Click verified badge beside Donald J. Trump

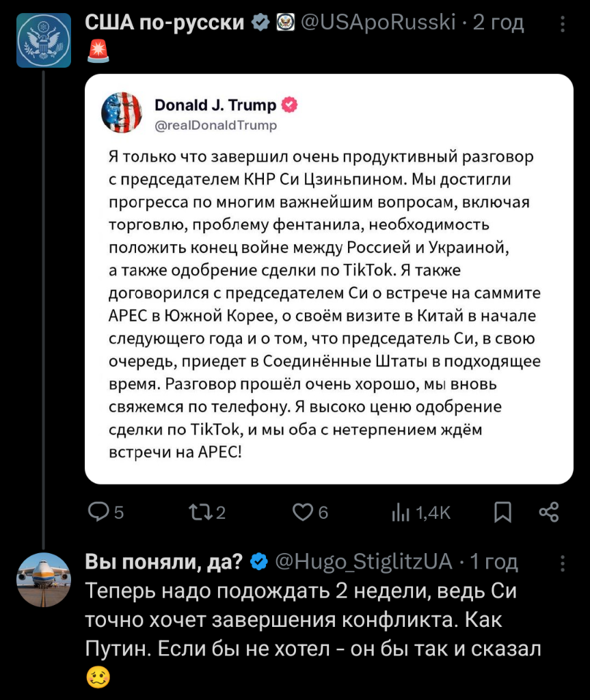click(x=290, y=105)
